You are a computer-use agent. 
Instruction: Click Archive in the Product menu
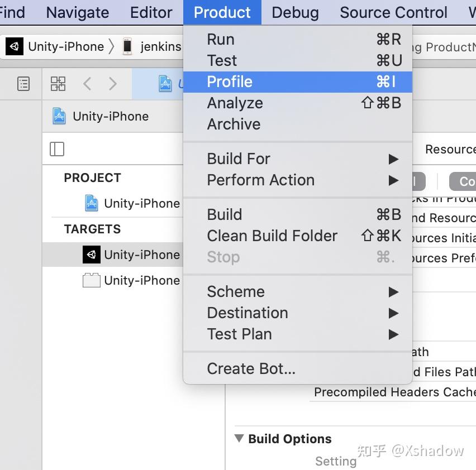234,124
